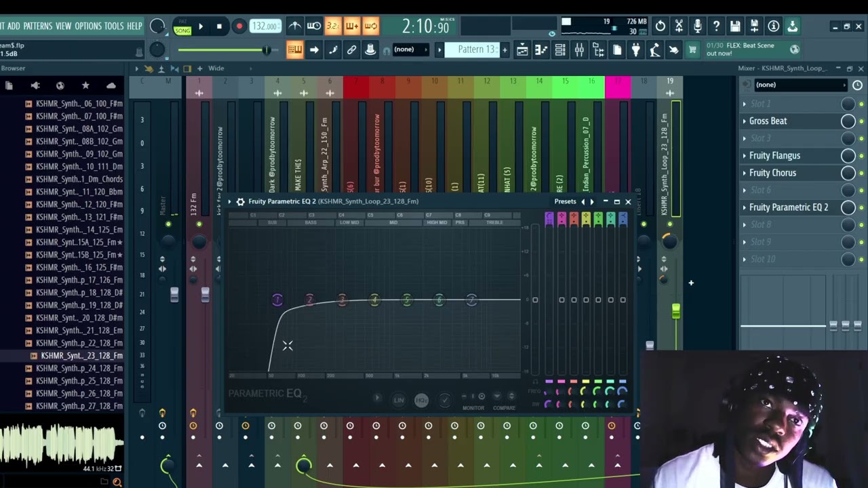Open the ADD menu
This screenshot has width=868, height=488.
click(x=14, y=26)
